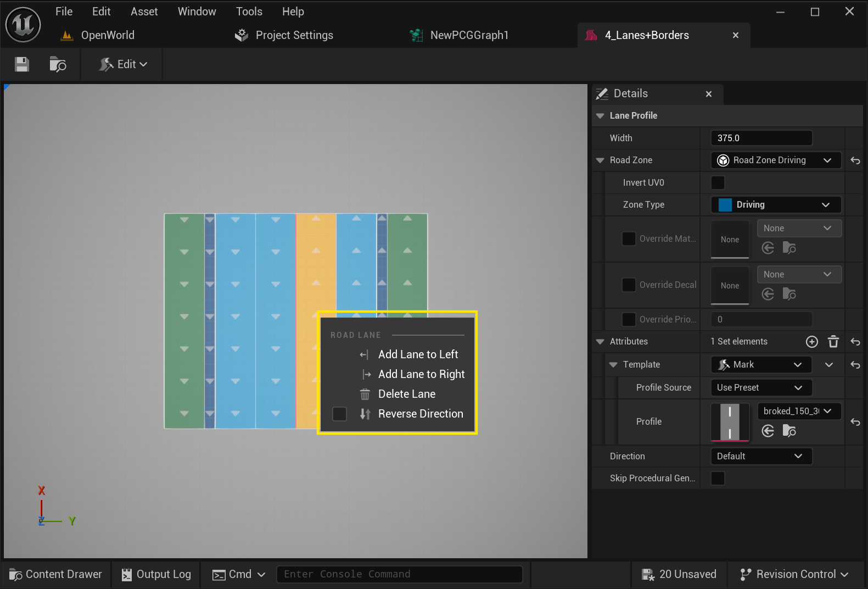This screenshot has height=589, width=868.
Task: Open the File menu
Action: (x=64, y=12)
